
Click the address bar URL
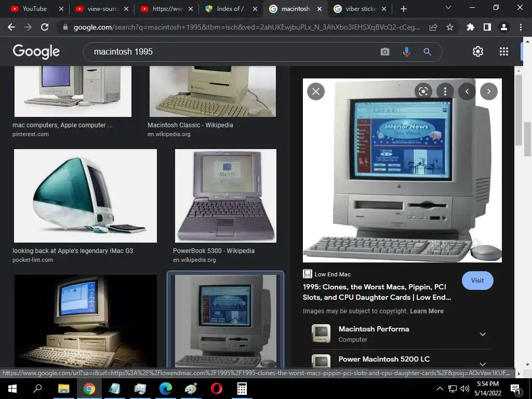[x=247, y=27]
